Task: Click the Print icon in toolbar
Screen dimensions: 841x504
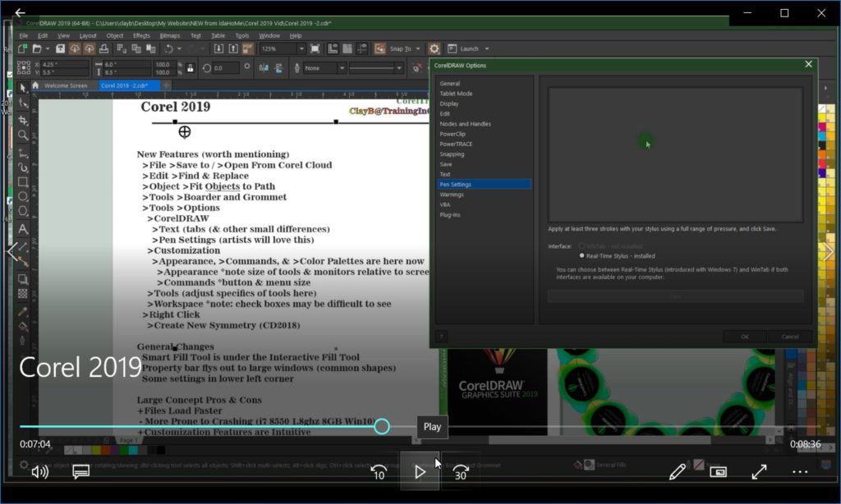Action: (104, 48)
